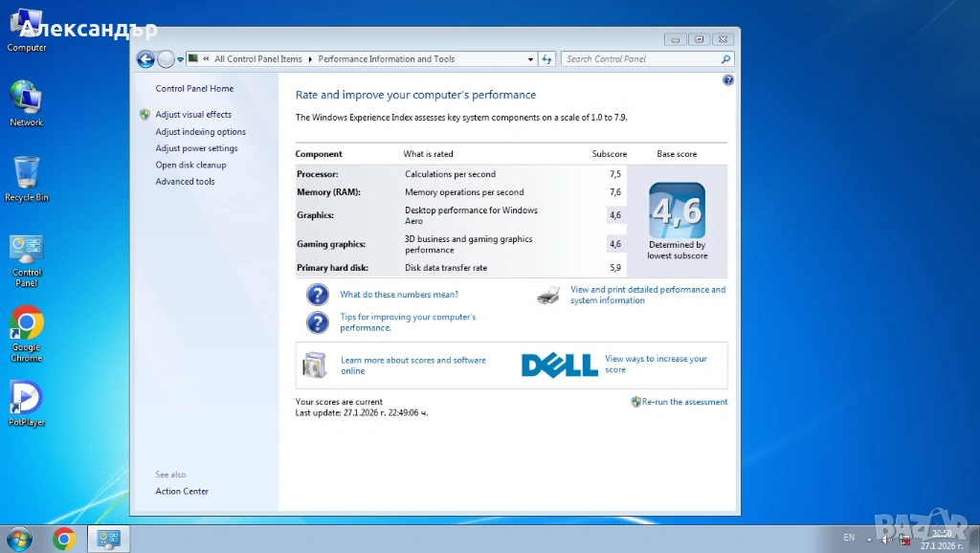980x553 pixels.
Task: Expand the address bar history dropdown
Action: (x=531, y=59)
